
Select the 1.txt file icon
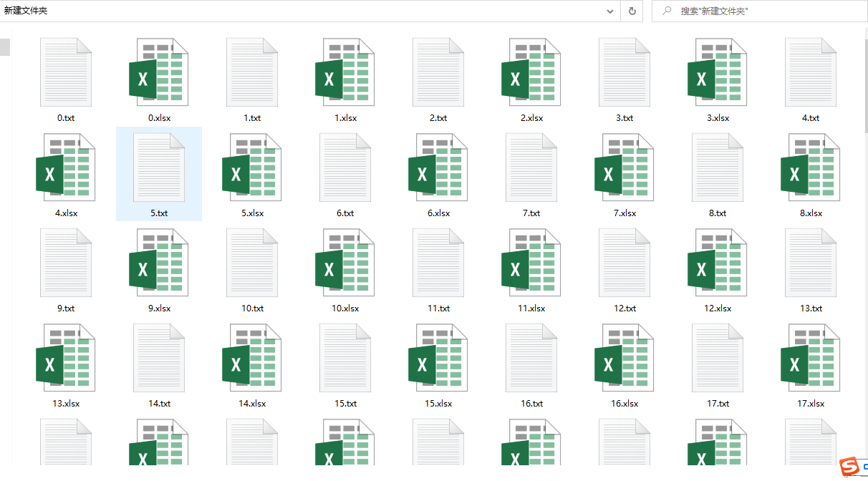[x=252, y=71]
